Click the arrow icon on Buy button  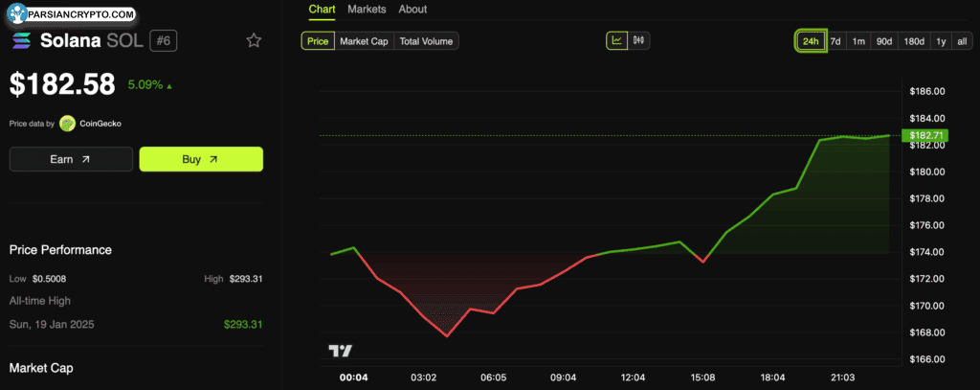click(213, 160)
